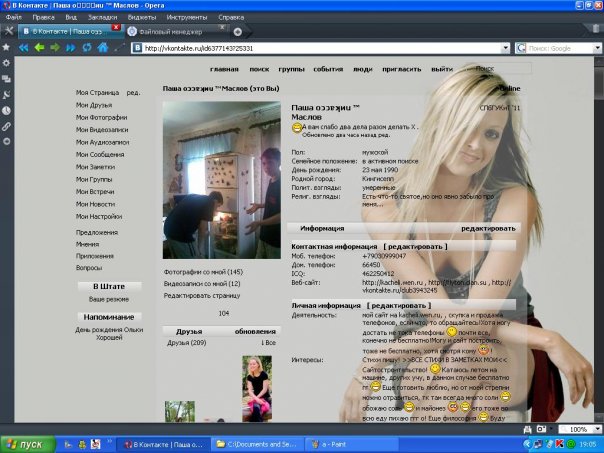This screenshot has width=604, height=453.
Task: Click редактировать in Информация header
Action: click(488, 228)
